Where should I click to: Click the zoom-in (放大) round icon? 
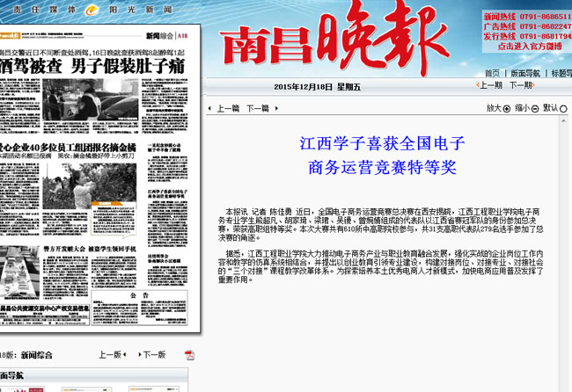click(507, 109)
